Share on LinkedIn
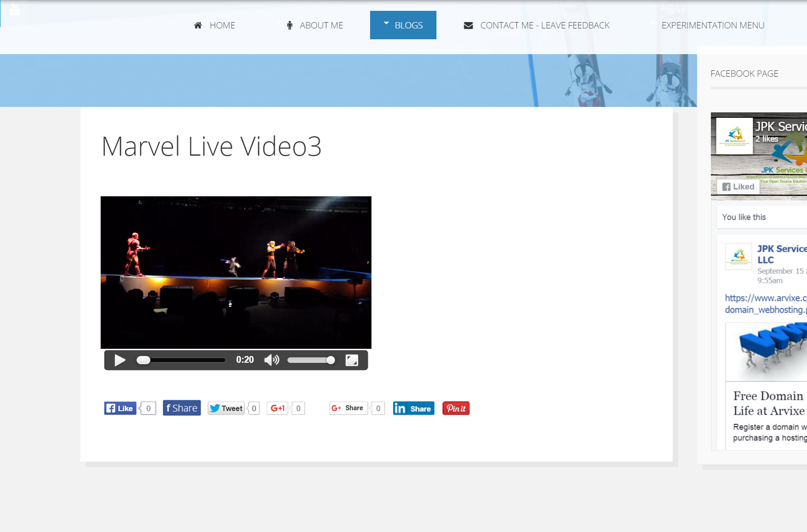 413,408
